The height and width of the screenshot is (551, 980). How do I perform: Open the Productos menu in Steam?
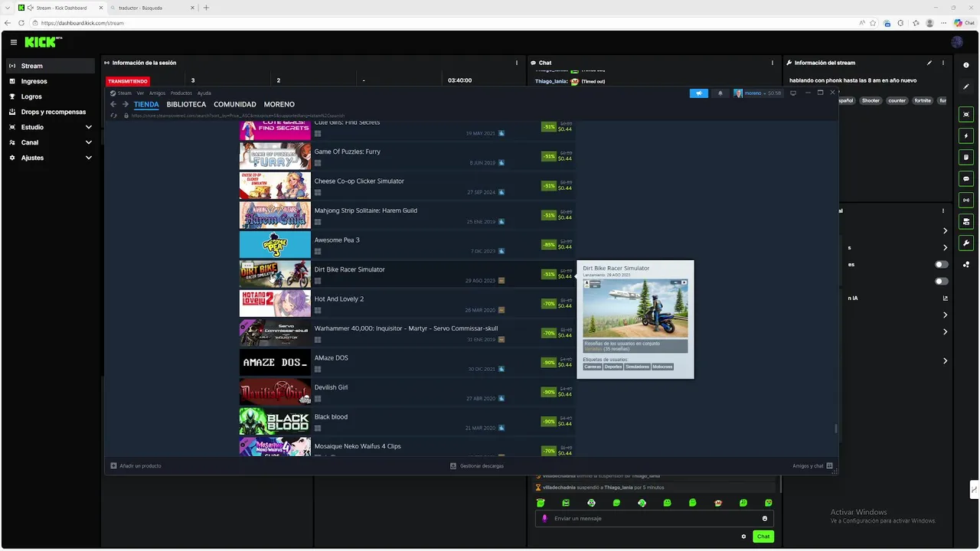coord(181,93)
